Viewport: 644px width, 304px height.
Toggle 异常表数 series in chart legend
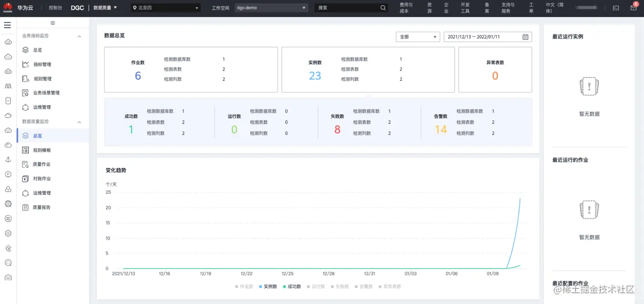coord(390,287)
